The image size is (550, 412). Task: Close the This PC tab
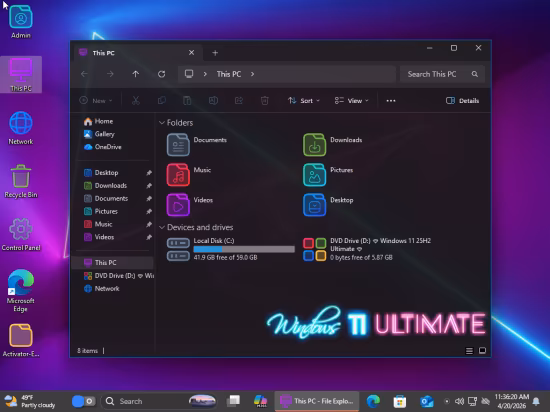click(x=192, y=53)
